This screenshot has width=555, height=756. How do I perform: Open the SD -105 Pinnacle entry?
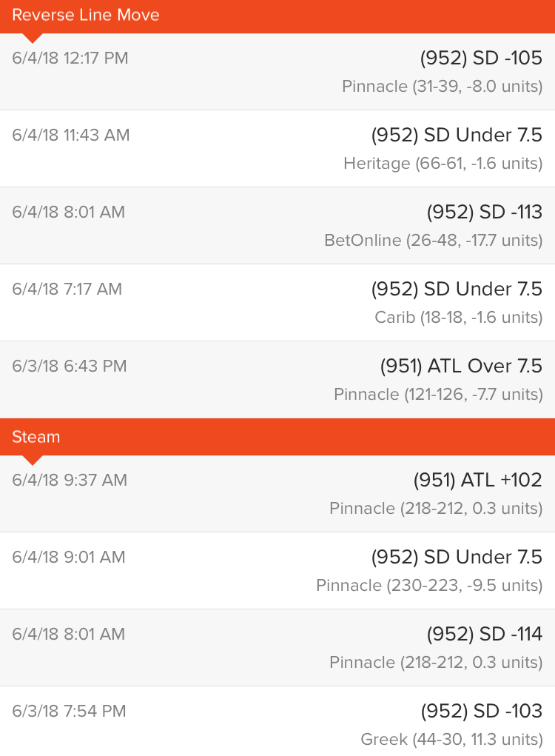(x=277, y=72)
